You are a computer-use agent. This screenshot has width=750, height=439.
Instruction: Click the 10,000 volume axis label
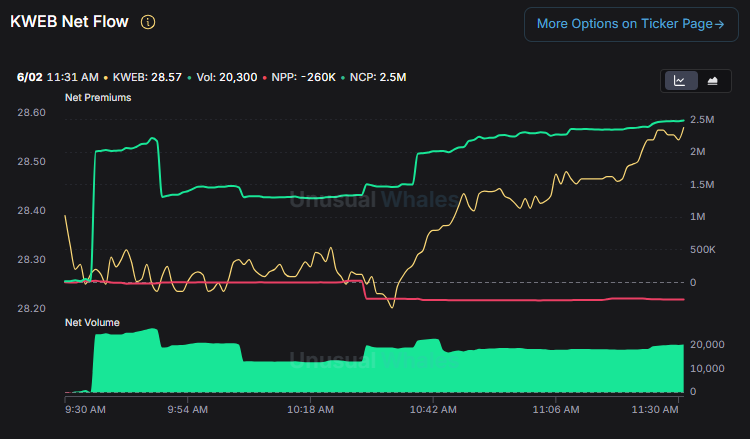[707, 369]
